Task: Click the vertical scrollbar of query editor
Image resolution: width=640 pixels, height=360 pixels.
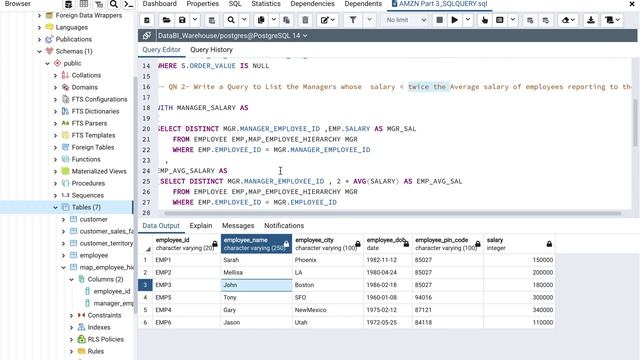Action: (635, 122)
